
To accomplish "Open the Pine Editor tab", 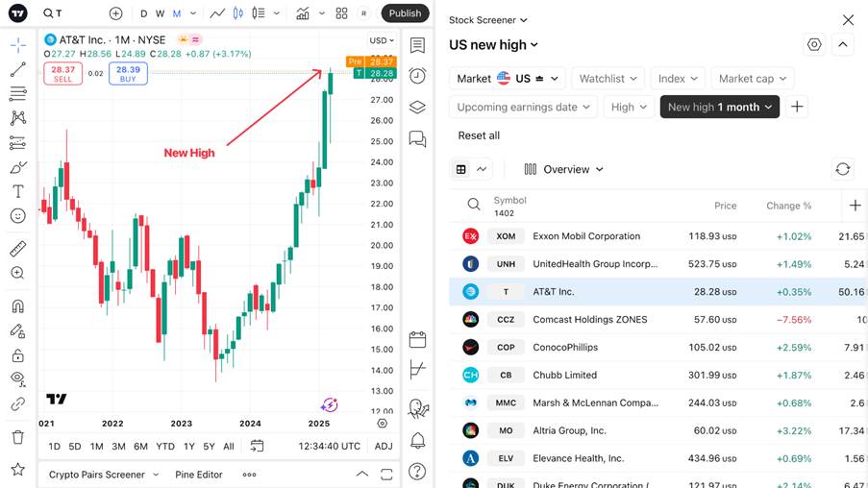I will (199, 475).
